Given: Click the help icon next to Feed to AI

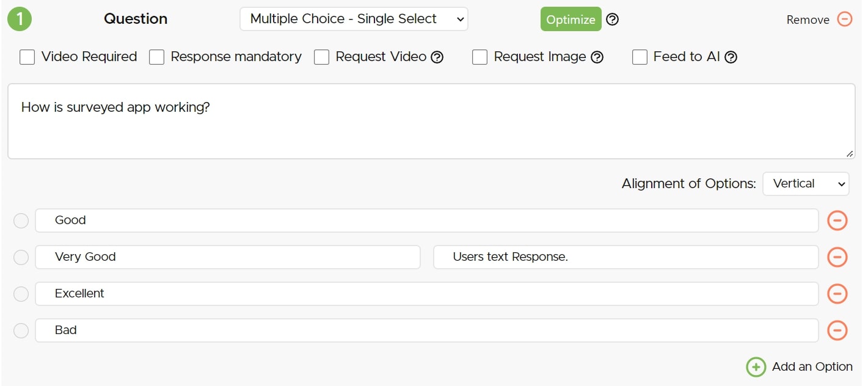Looking at the screenshot, I should coord(731,57).
